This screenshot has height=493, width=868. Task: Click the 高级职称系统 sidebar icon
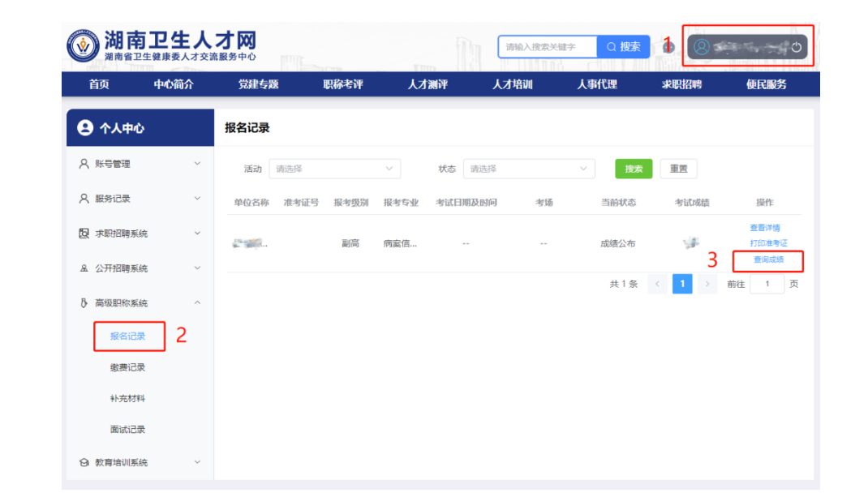coord(84,303)
